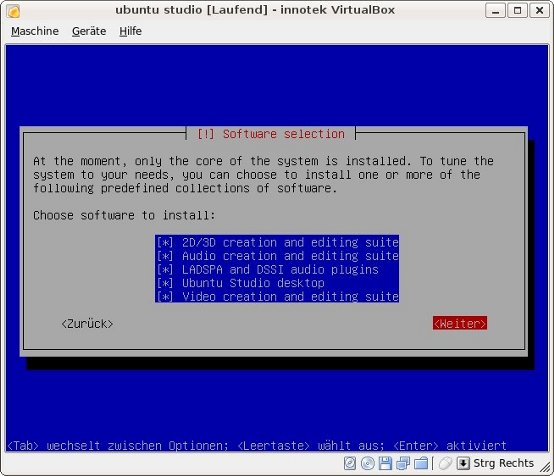Click the VirtualBox logo in title bar
Image resolution: width=554 pixels, height=476 pixels.
click(13, 11)
